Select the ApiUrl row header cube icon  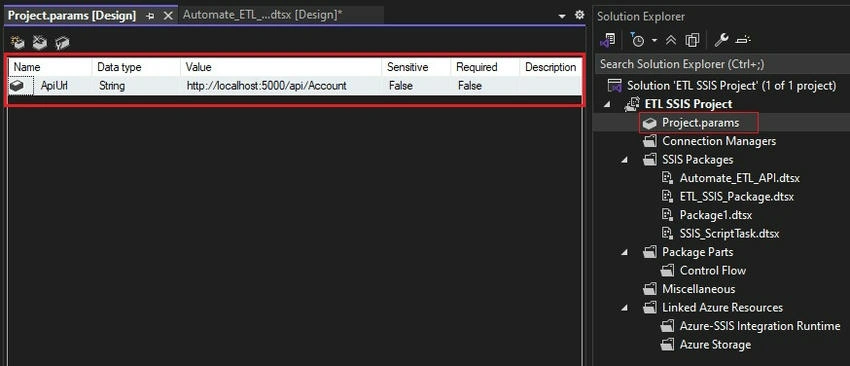[18, 86]
